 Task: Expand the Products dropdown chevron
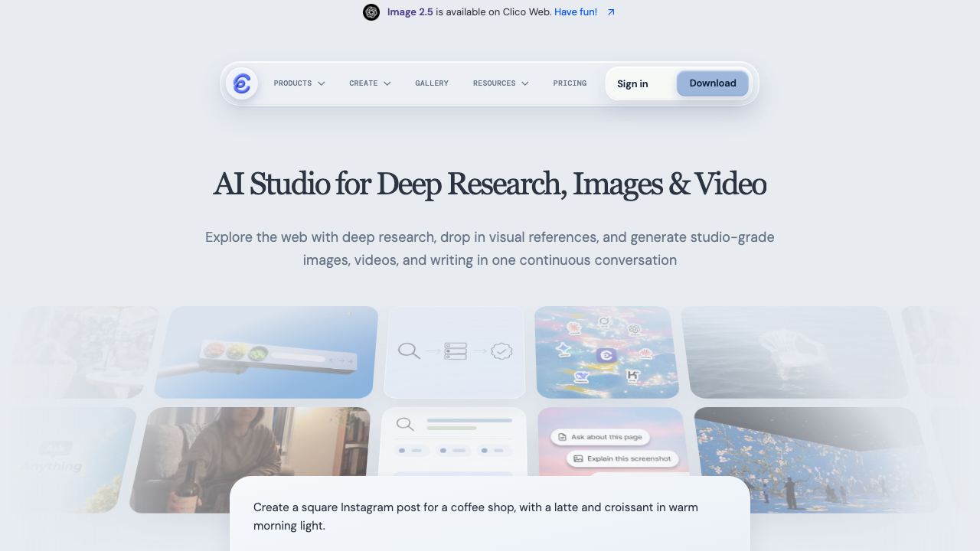click(322, 83)
